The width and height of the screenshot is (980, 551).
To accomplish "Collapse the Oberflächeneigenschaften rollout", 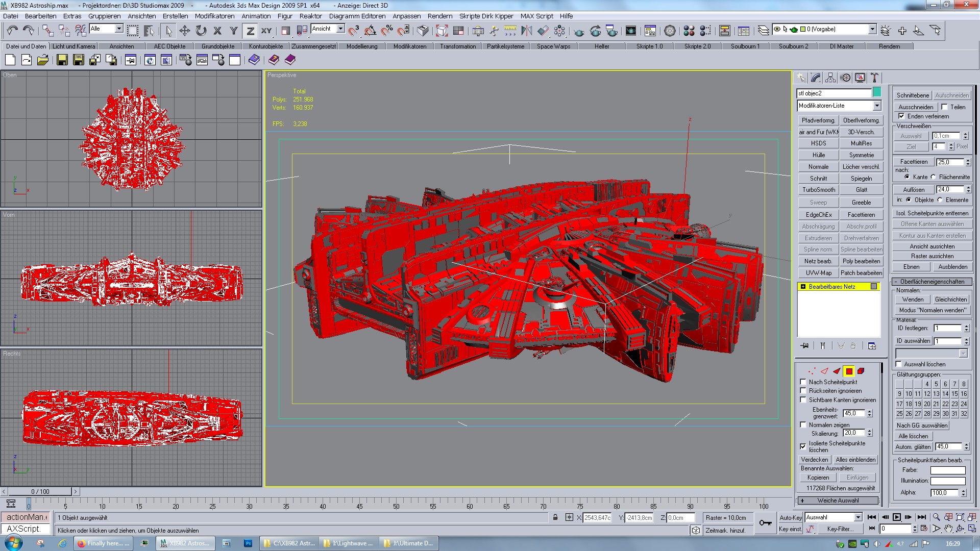I will [932, 282].
